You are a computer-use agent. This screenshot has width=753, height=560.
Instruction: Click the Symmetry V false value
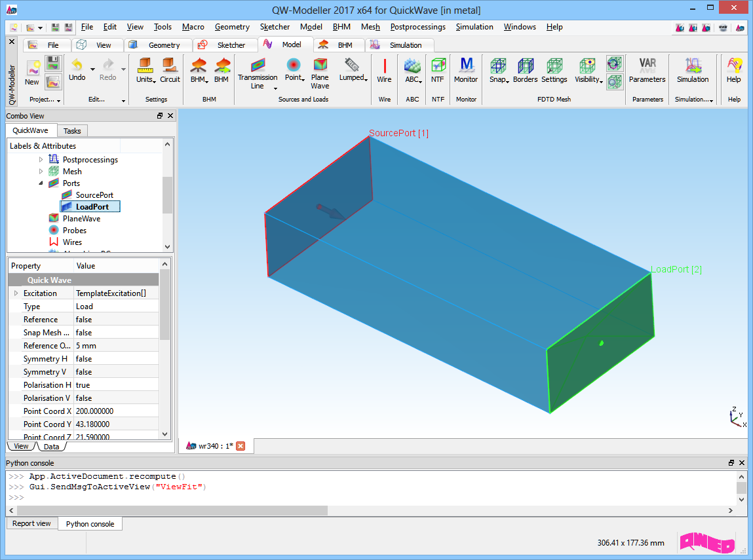coord(116,372)
